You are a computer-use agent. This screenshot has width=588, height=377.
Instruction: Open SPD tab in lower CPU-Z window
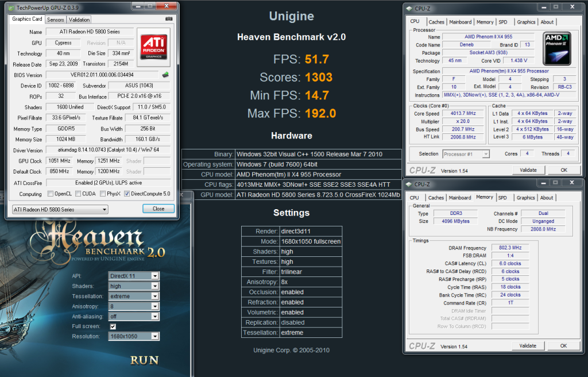[502, 198]
